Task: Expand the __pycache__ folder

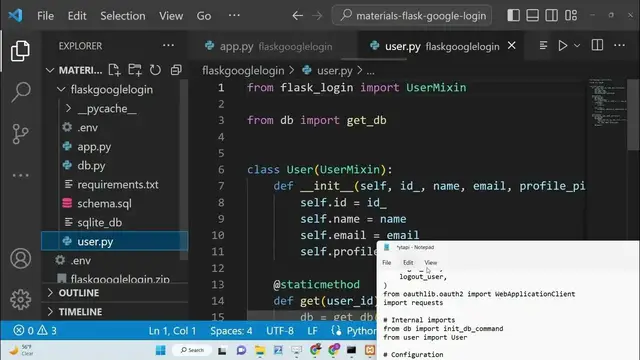Action: 68,109
